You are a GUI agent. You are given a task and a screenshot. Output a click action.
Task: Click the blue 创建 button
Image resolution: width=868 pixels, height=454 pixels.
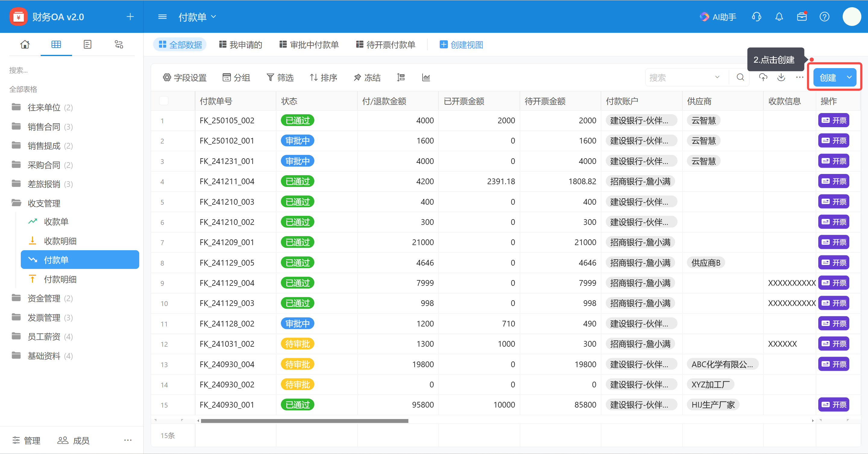point(828,77)
